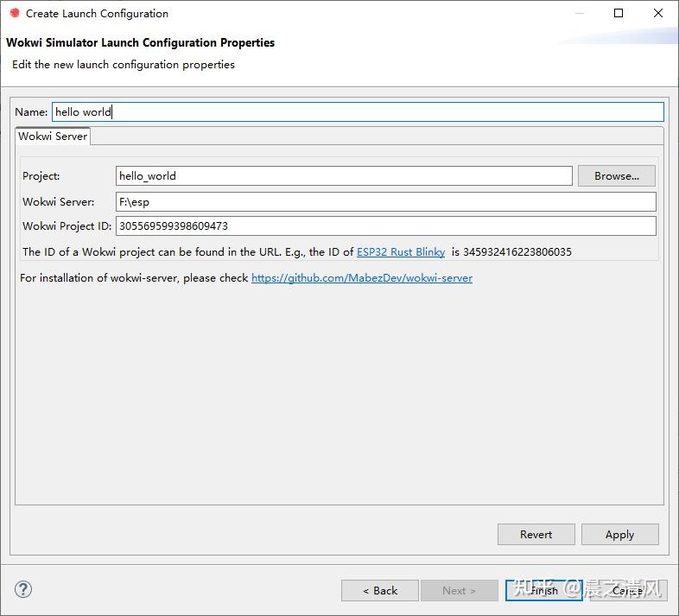Close the Create Launch Configuration dialog

pyautogui.click(x=657, y=13)
